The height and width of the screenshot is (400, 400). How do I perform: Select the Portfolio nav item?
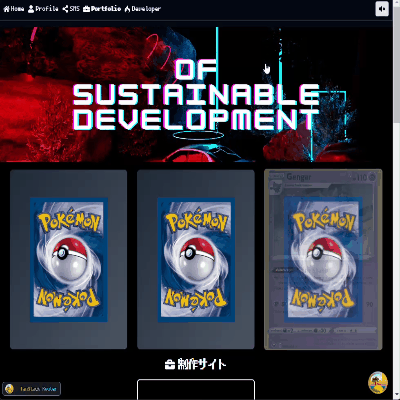102,9
